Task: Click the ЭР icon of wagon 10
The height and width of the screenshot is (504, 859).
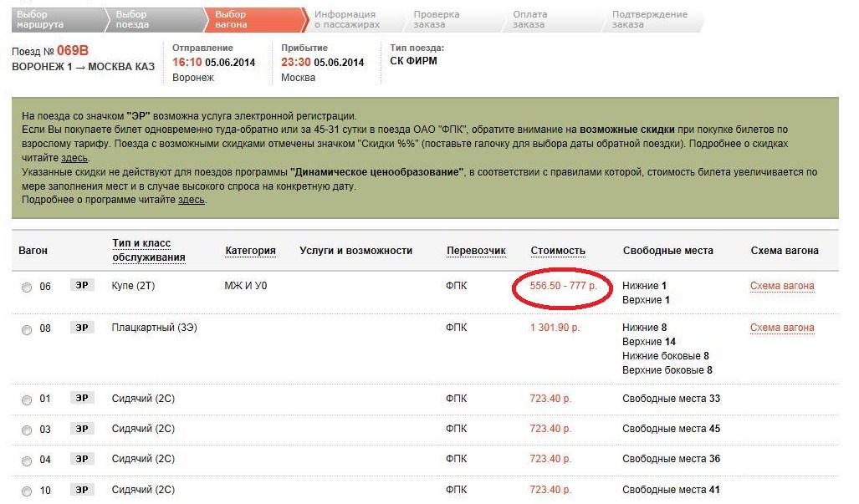Action: point(81,489)
